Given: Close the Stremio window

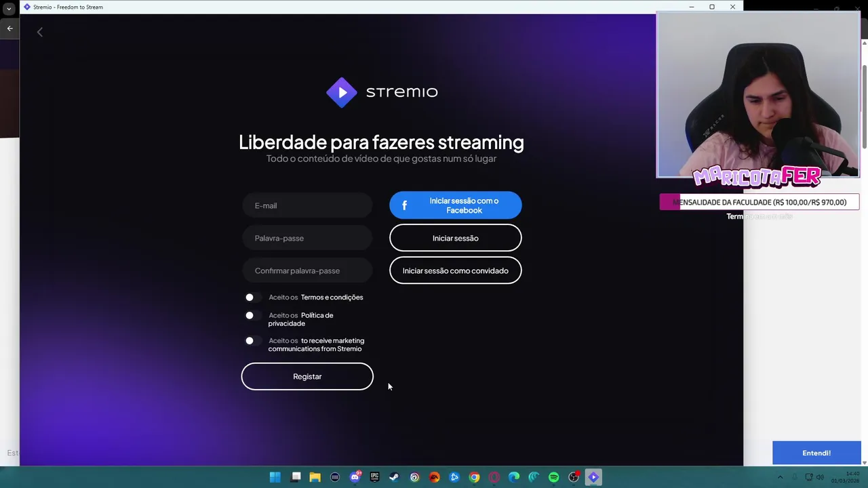Looking at the screenshot, I should (732, 7).
